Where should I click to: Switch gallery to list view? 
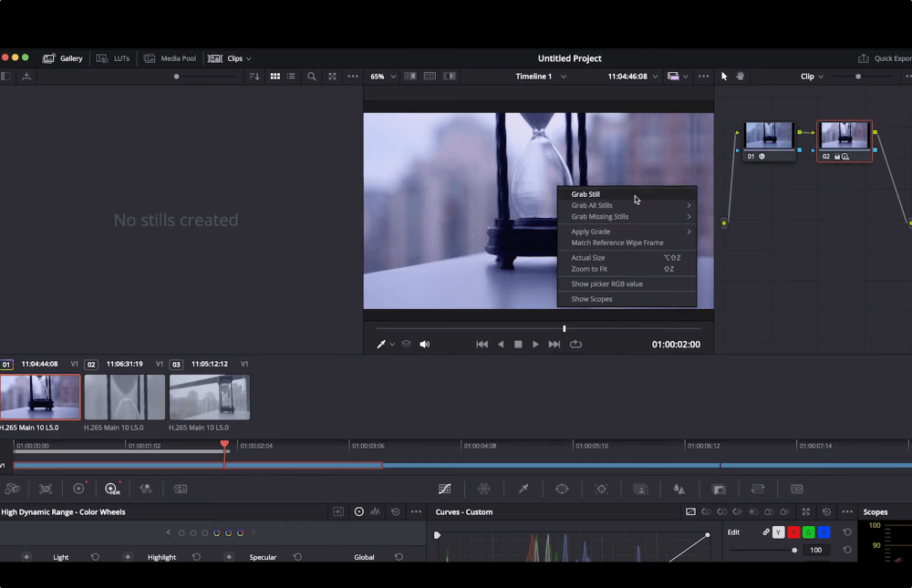pyautogui.click(x=291, y=77)
